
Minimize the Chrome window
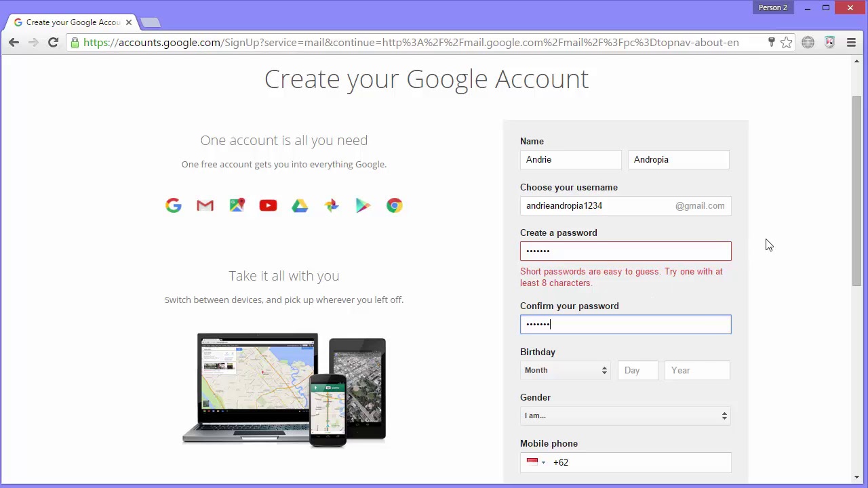(808, 7)
